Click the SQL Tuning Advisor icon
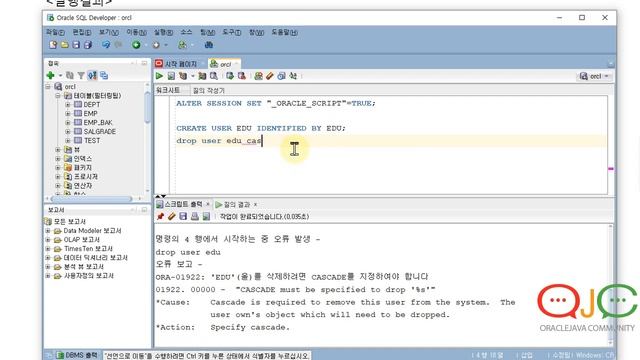 click(213, 76)
